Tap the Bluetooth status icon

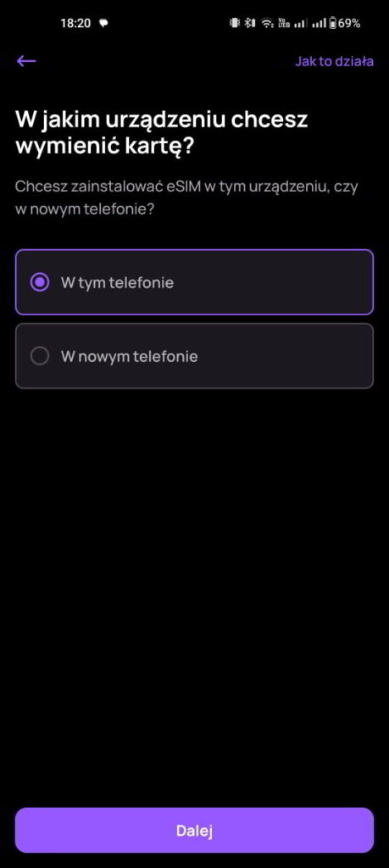coord(250,23)
